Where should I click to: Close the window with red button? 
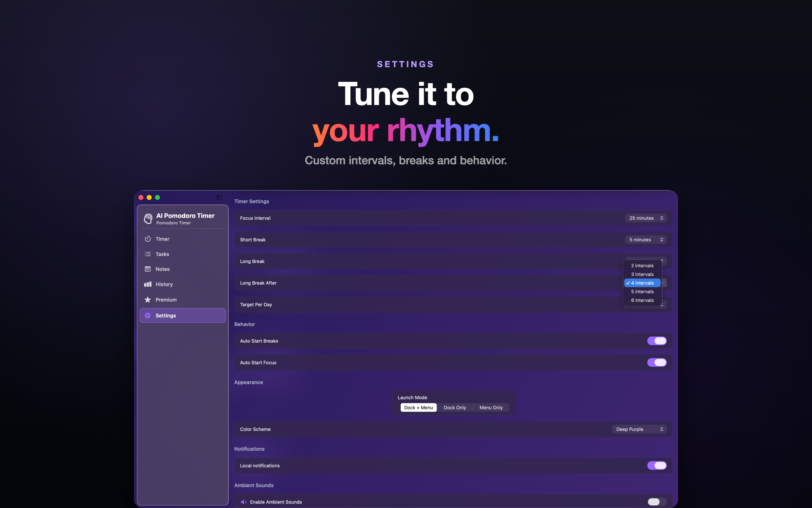pos(141,198)
